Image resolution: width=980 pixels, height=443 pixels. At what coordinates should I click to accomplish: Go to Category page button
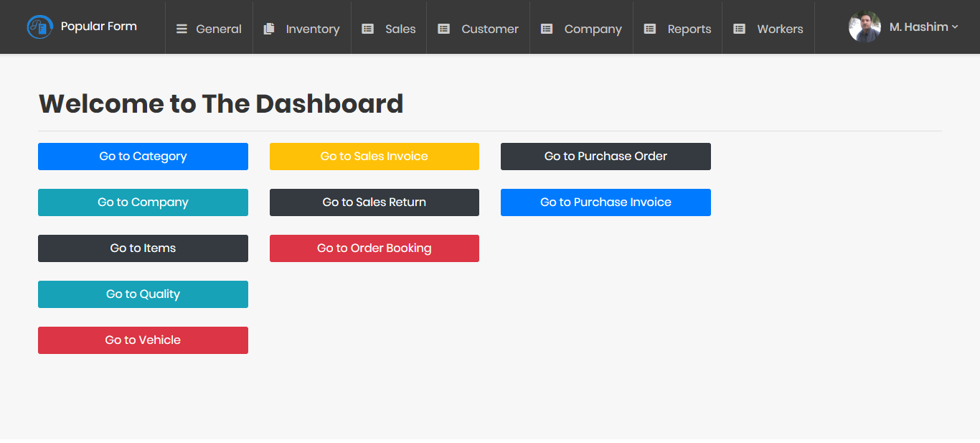tap(143, 157)
